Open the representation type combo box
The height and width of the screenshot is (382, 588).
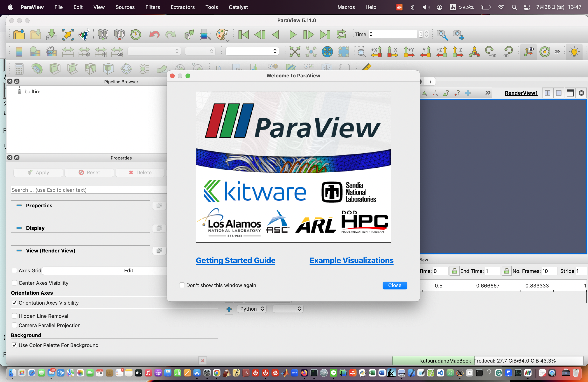click(x=252, y=51)
